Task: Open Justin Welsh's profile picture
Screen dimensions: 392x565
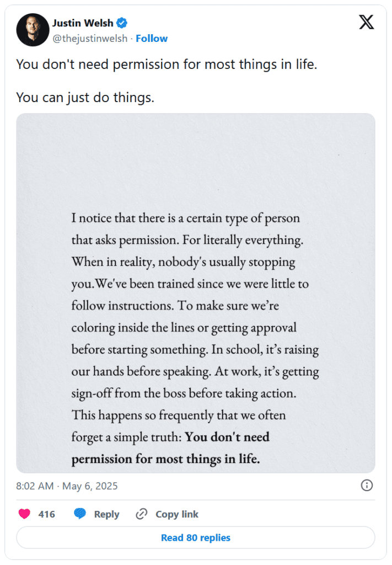Action: 33,30
